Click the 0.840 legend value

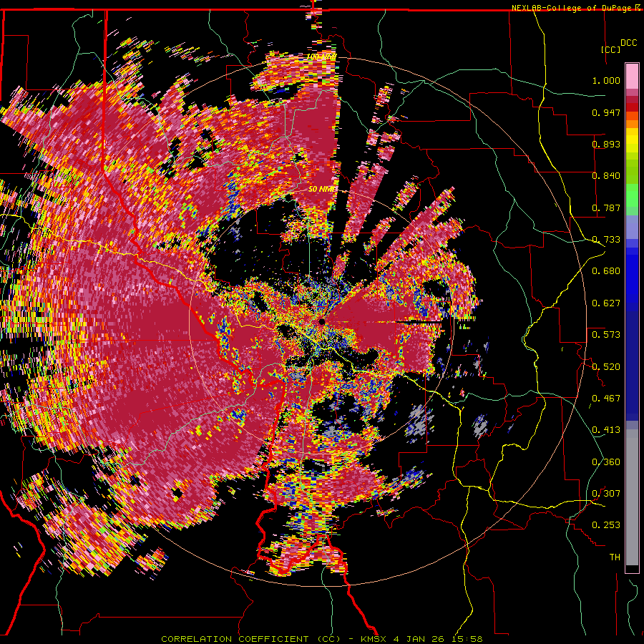(606, 176)
